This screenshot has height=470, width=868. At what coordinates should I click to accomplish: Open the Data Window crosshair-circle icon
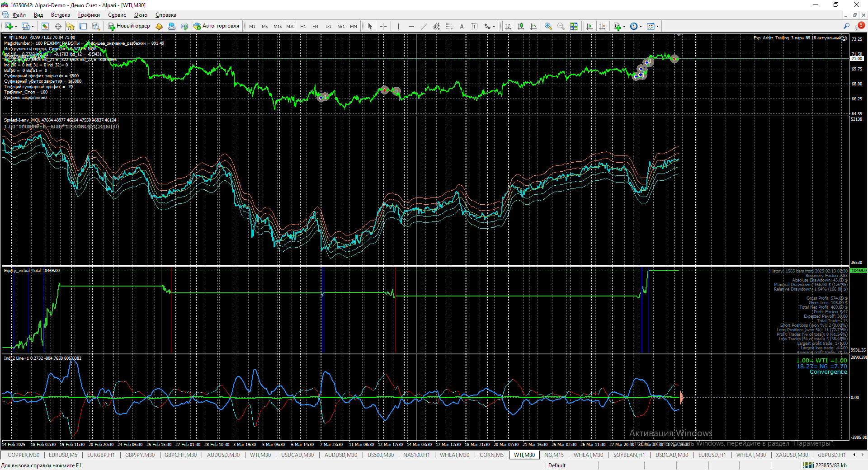(58, 26)
